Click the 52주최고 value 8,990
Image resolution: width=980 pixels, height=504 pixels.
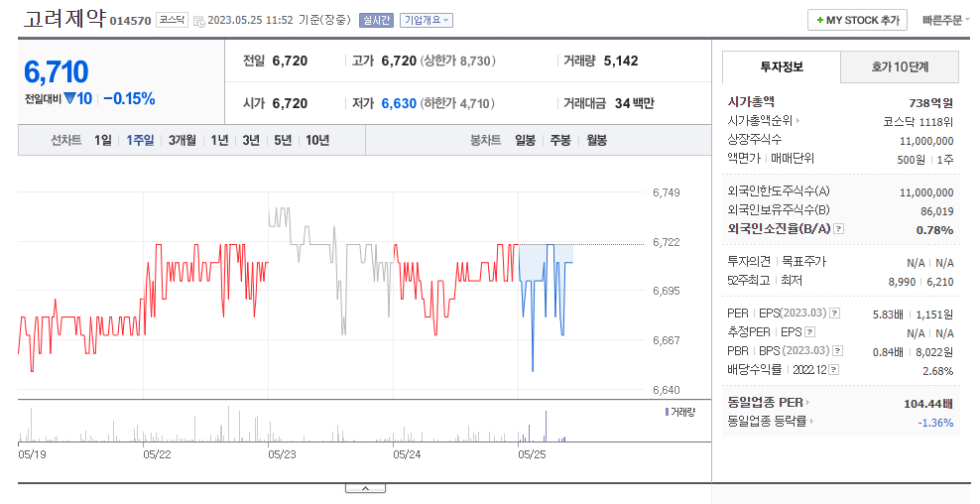pyautogui.click(x=902, y=282)
